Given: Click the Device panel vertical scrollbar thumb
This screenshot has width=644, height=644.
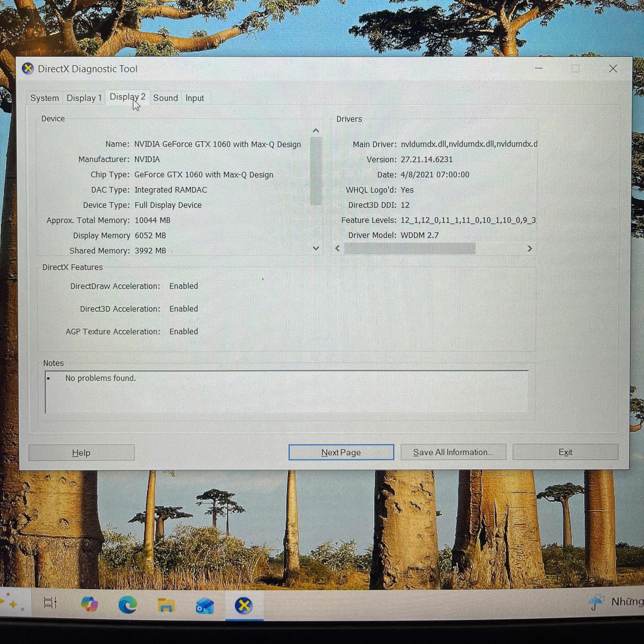Looking at the screenshot, I should (x=316, y=171).
